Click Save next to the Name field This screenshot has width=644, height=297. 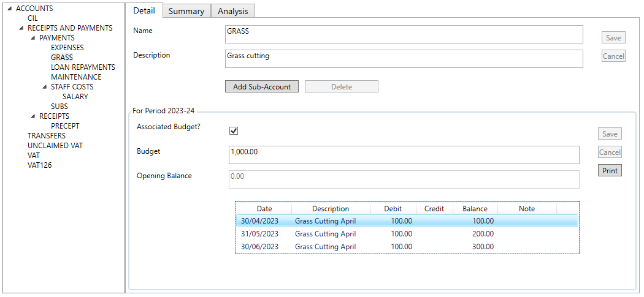pos(613,38)
